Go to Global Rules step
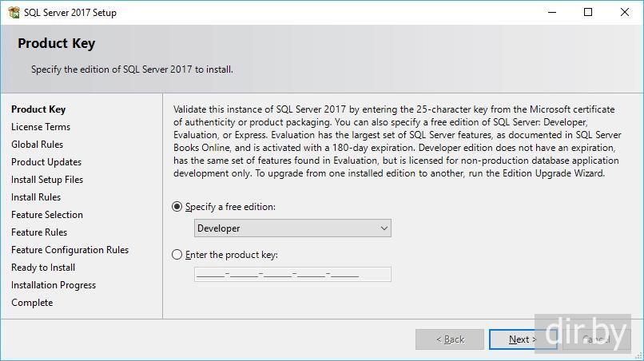 37,145
